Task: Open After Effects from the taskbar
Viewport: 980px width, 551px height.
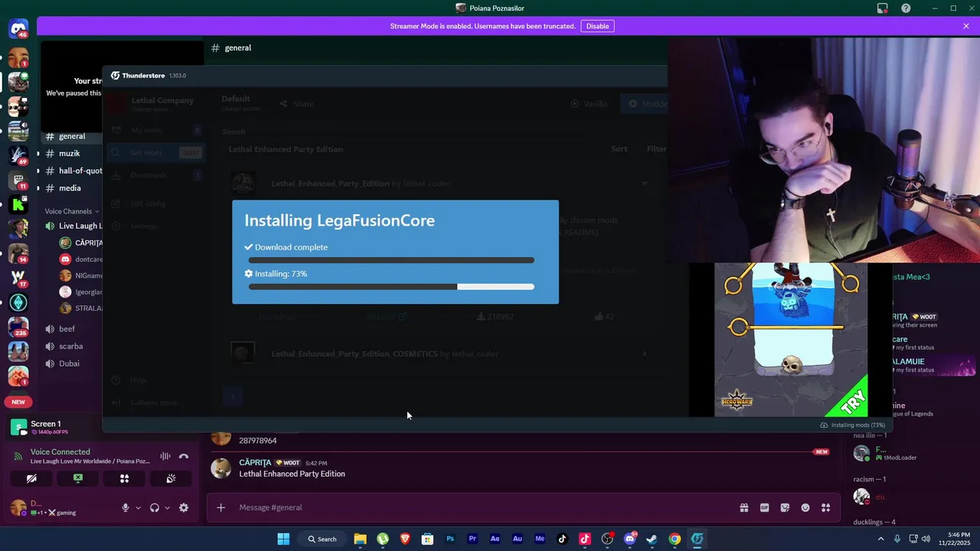Action: pyautogui.click(x=495, y=539)
